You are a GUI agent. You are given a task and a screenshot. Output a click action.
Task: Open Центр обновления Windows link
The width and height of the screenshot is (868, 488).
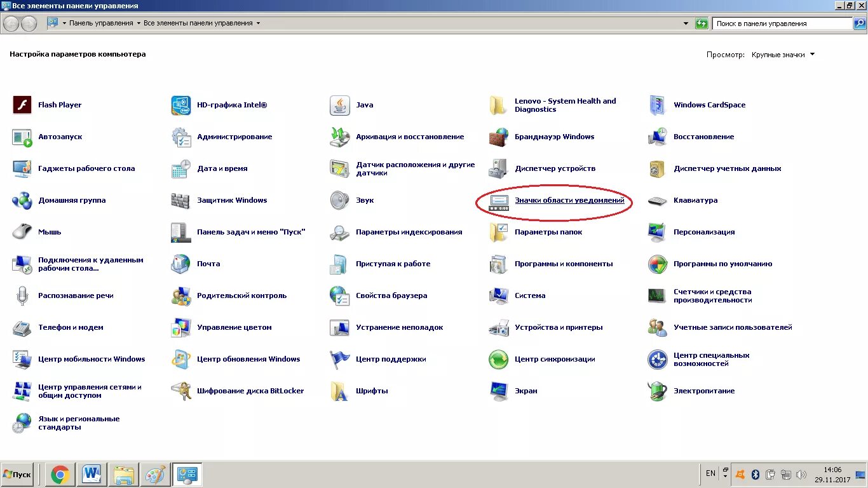248,359
